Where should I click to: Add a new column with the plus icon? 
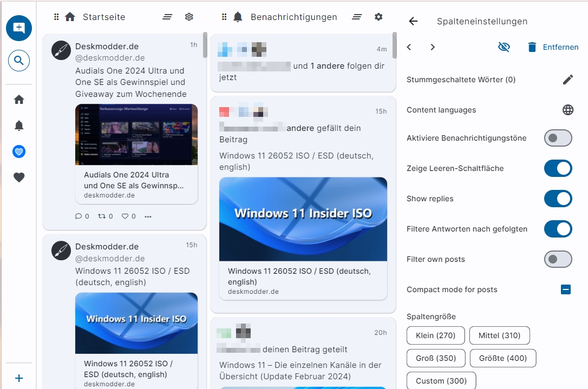click(x=19, y=378)
